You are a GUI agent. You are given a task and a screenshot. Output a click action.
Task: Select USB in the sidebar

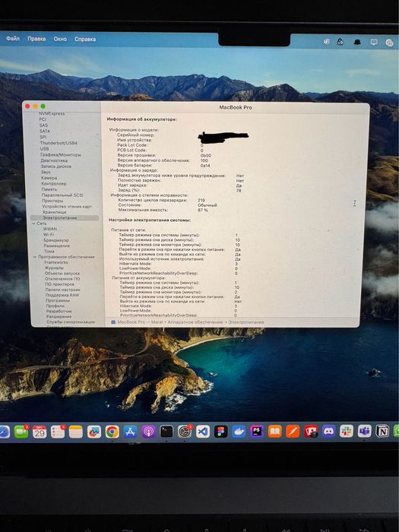click(44, 149)
